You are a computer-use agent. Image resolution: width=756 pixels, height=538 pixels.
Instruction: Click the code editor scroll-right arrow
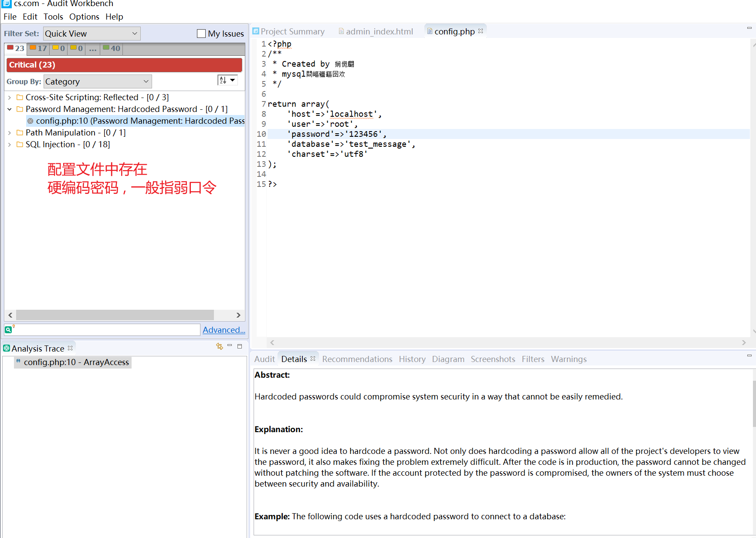tap(744, 343)
